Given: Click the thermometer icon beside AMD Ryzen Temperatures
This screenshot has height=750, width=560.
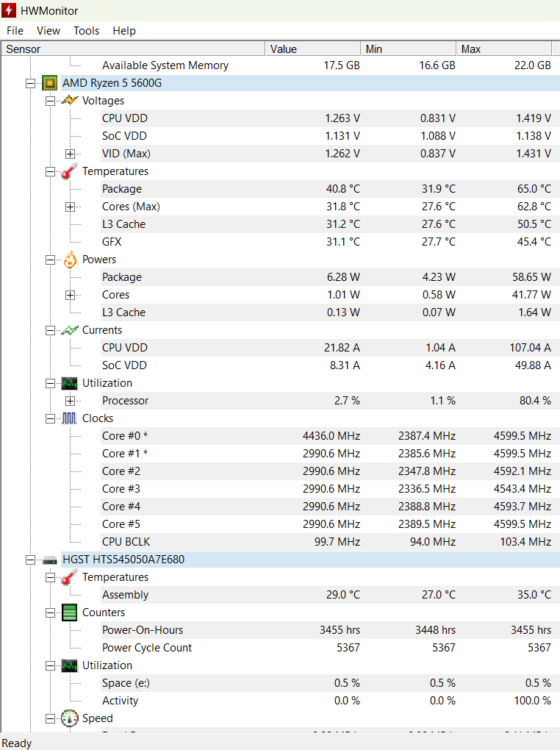Looking at the screenshot, I should 70,171.
